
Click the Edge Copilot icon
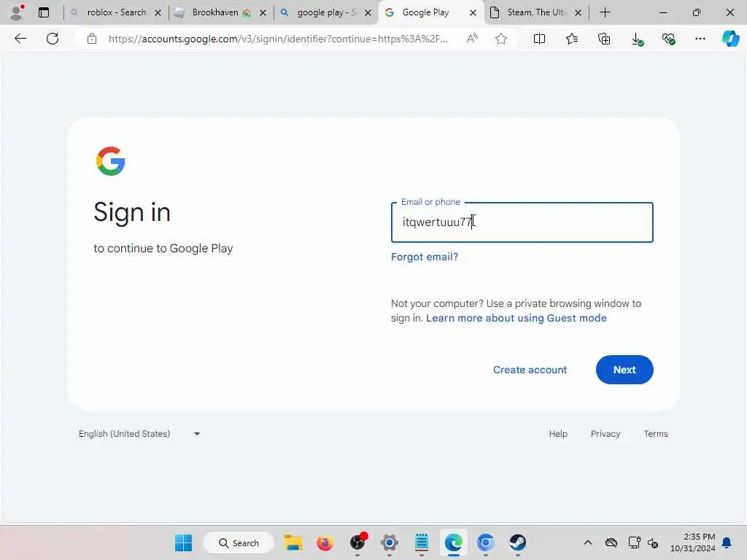(730, 39)
